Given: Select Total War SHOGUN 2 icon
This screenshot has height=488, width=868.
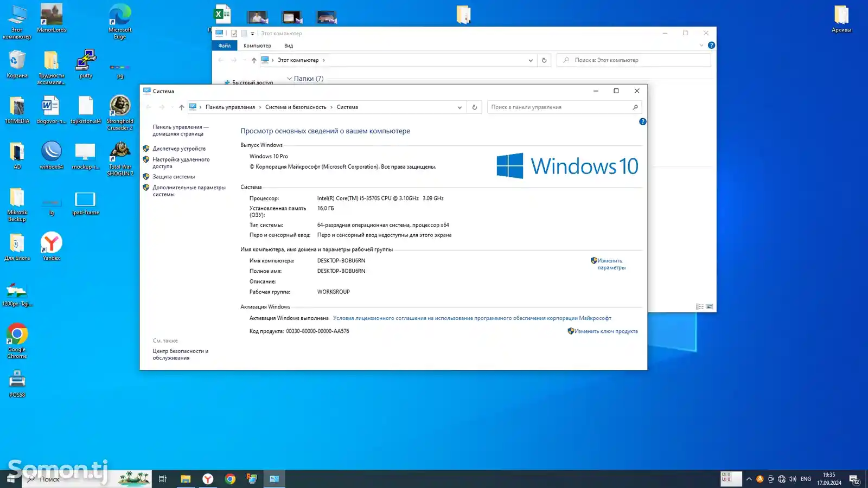Looking at the screenshot, I should [x=120, y=158].
